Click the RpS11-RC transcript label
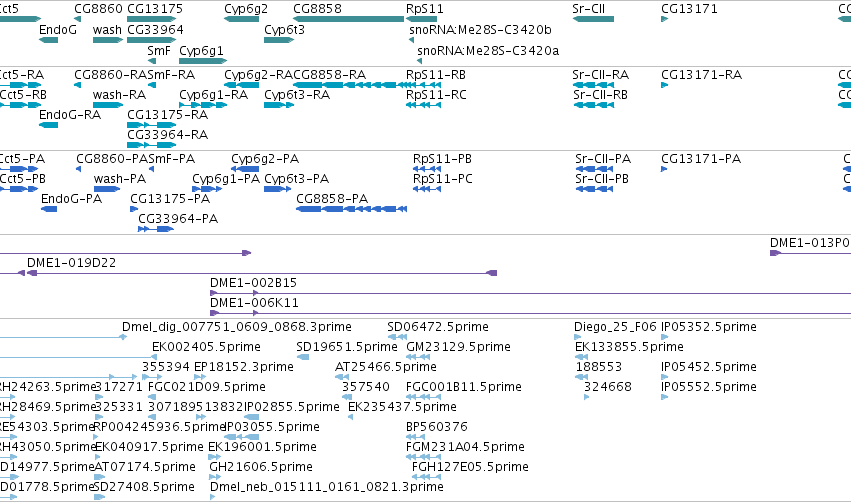The image size is (851, 502). (x=436, y=95)
